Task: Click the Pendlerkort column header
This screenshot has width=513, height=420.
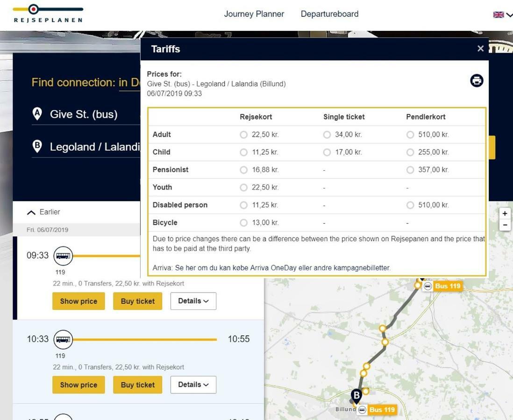Action: pyautogui.click(x=426, y=117)
